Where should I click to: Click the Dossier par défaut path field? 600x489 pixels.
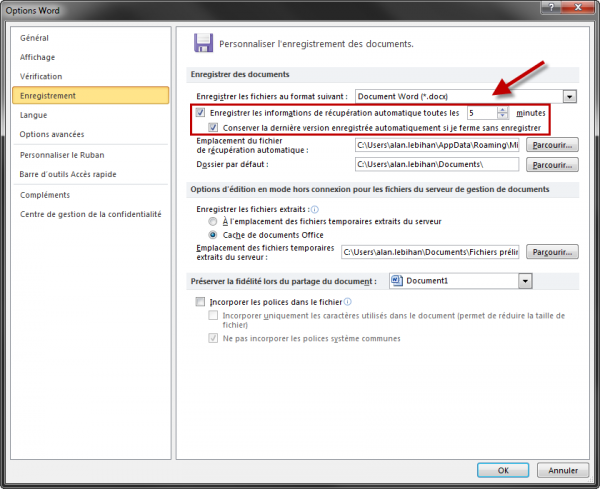coord(437,165)
